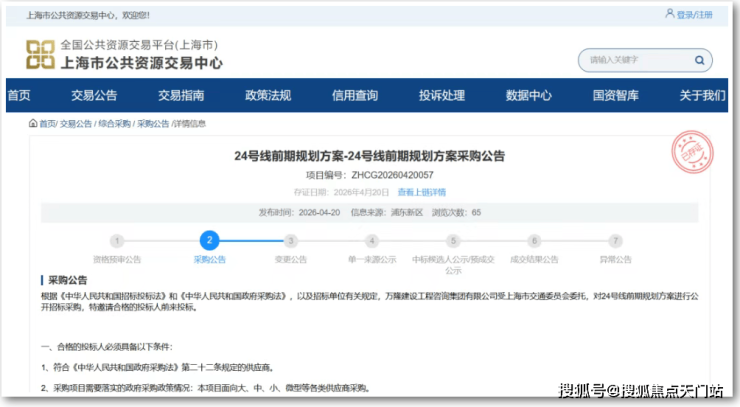The width and height of the screenshot is (740, 407).
Task: Open the 国资智库 menu item
Action: click(615, 95)
